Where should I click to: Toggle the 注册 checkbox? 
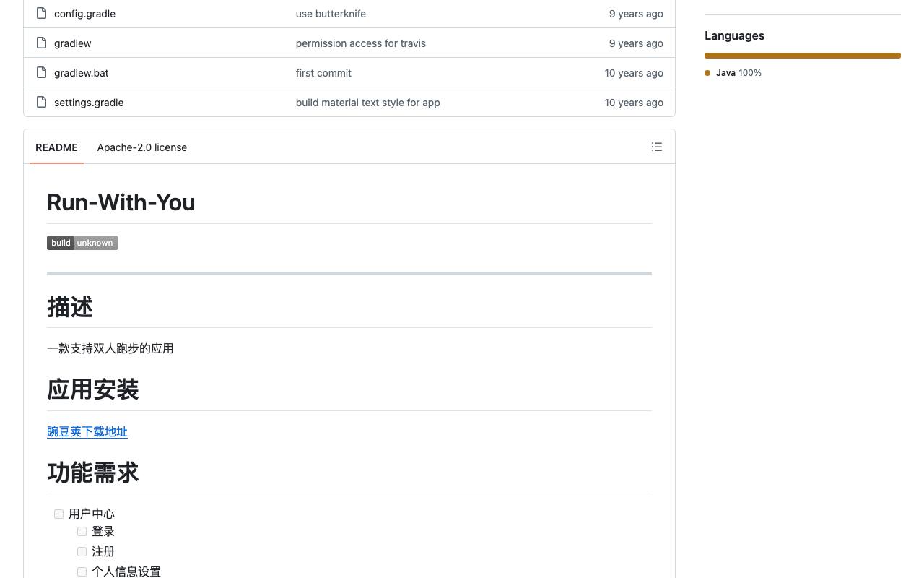(x=82, y=551)
